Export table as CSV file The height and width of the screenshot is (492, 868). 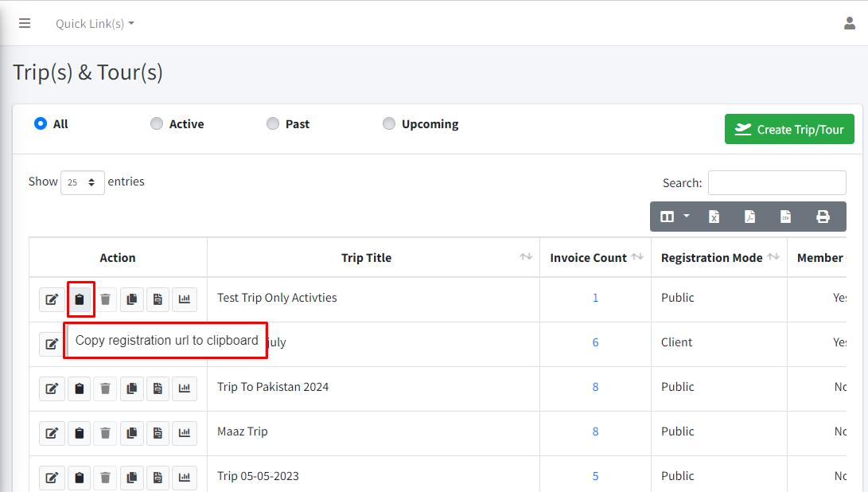click(785, 217)
